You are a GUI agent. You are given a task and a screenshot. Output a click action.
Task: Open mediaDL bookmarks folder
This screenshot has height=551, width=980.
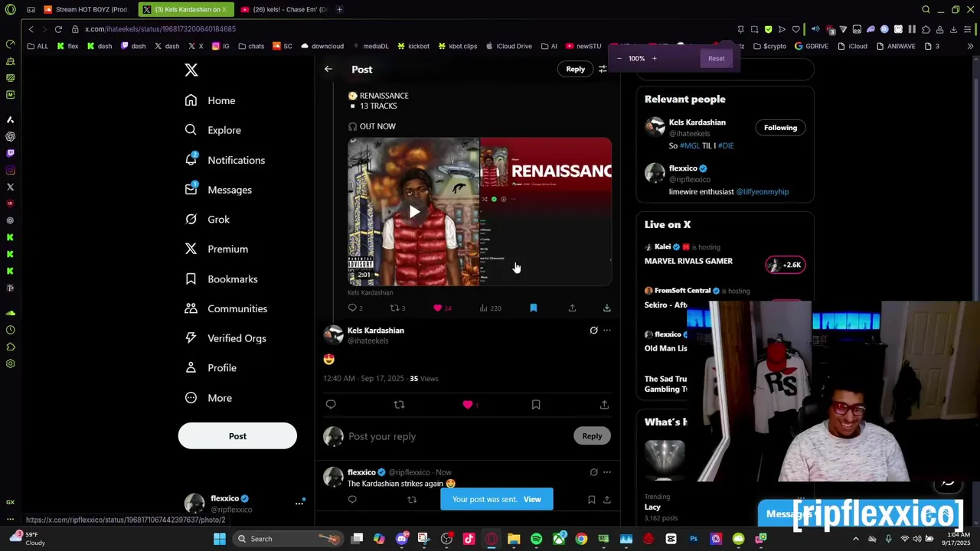pyautogui.click(x=371, y=46)
